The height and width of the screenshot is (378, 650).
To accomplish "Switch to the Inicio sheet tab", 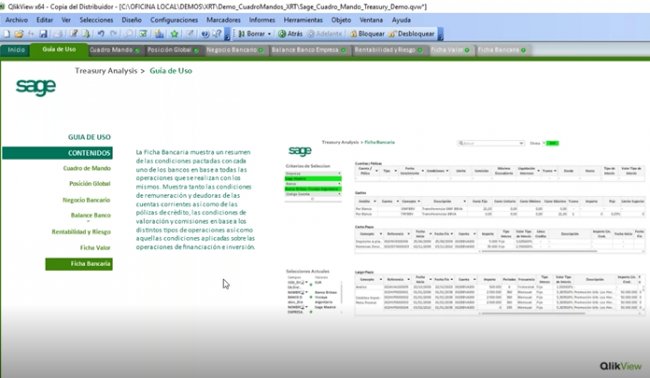I will click(x=16, y=50).
